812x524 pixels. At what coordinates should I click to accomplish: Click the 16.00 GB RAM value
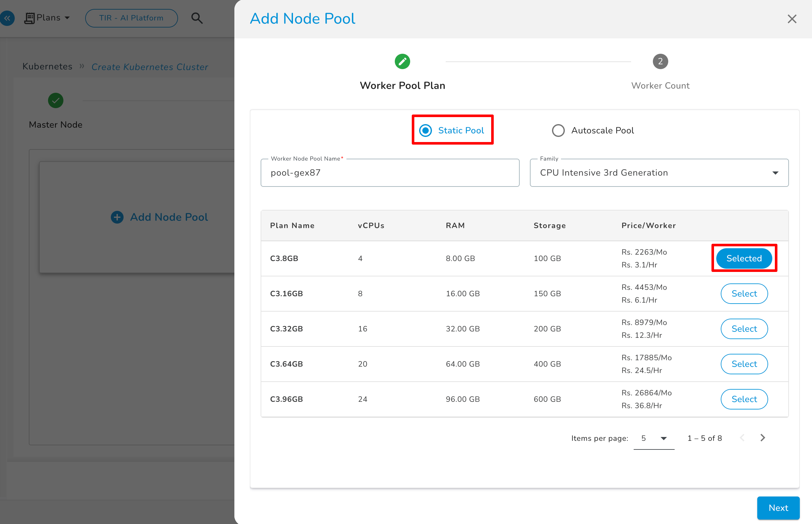point(463,294)
